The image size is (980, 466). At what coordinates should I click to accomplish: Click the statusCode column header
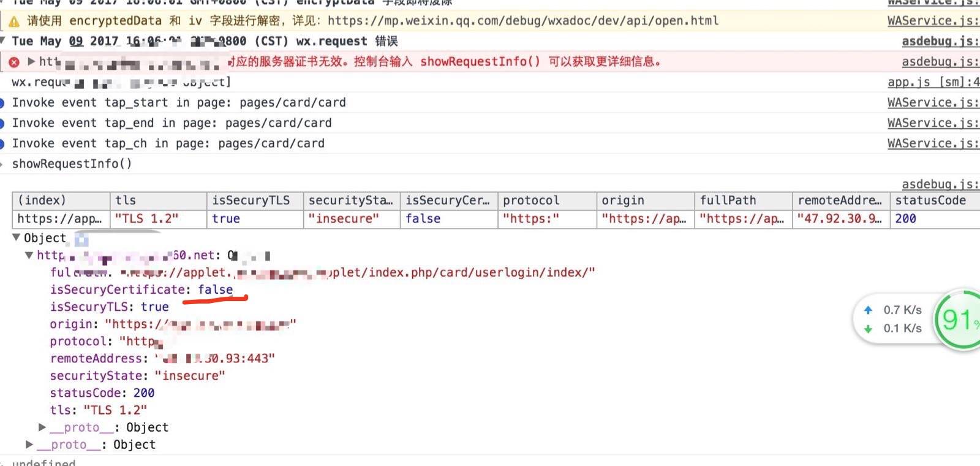935,201
